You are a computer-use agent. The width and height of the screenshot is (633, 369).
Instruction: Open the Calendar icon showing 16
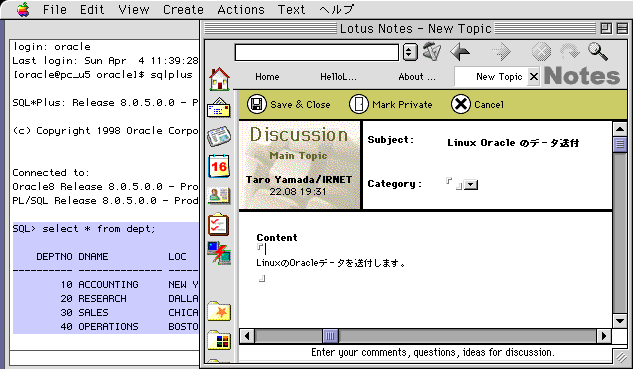[x=219, y=166]
